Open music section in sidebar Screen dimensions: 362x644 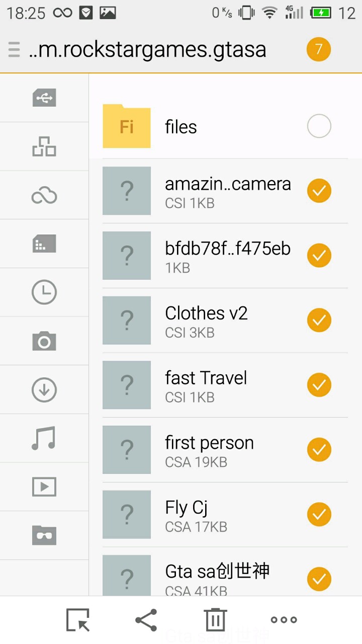[44, 438]
